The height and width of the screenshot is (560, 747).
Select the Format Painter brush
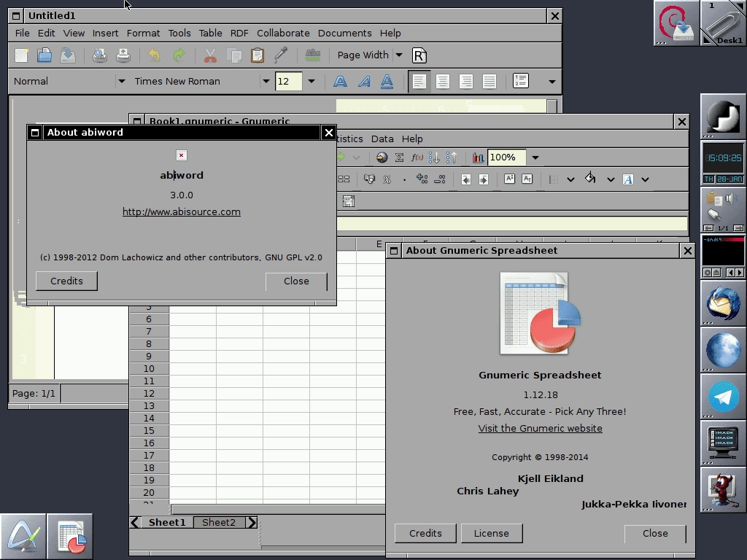pos(281,55)
